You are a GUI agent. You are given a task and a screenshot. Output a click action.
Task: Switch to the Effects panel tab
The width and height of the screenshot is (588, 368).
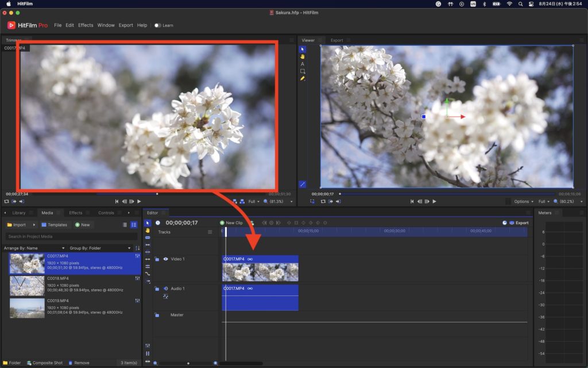[x=76, y=213]
